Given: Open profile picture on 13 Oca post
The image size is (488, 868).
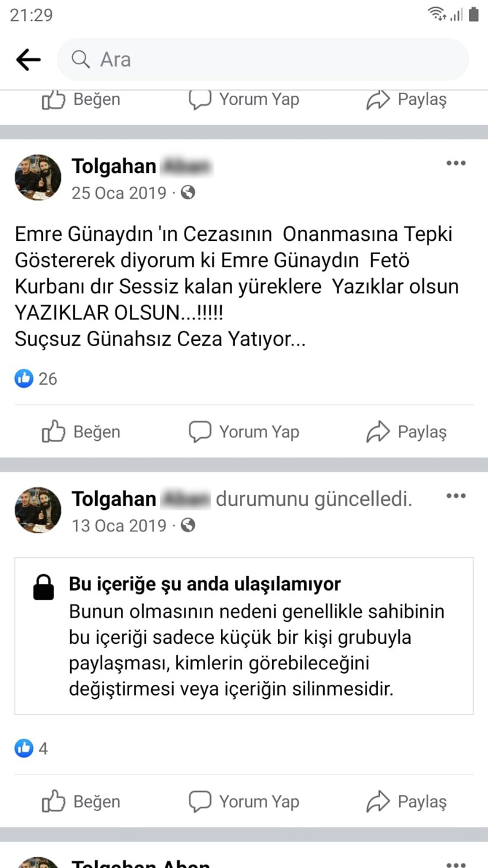Looking at the screenshot, I should click(x=38, y=510).
